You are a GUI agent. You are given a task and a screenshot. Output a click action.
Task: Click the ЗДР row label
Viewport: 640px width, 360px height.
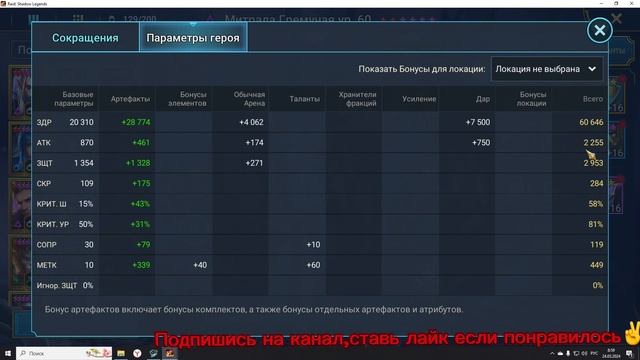pyautogui.click(x=44, y=122)
